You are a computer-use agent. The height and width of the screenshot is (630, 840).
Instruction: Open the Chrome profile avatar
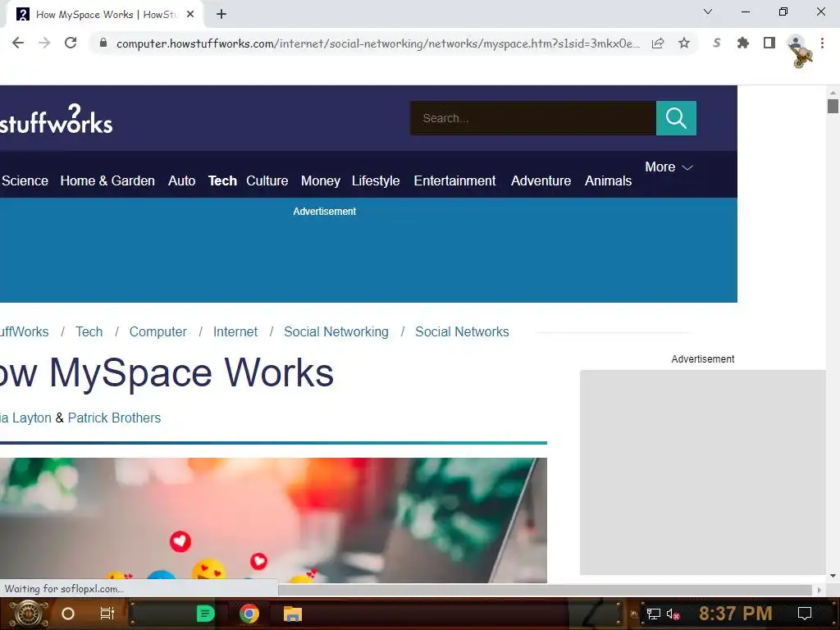click(796, 43)
